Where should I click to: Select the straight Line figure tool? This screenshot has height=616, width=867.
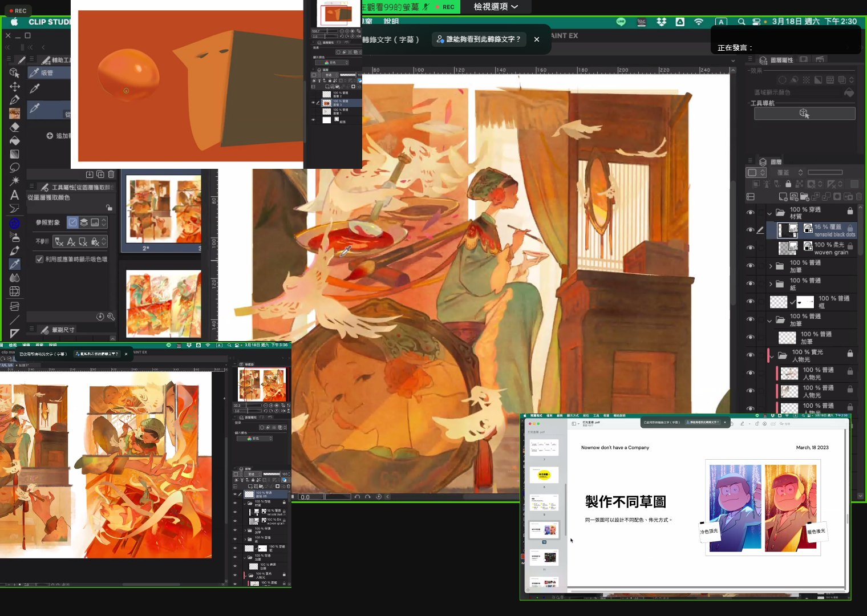coord(14,320)
